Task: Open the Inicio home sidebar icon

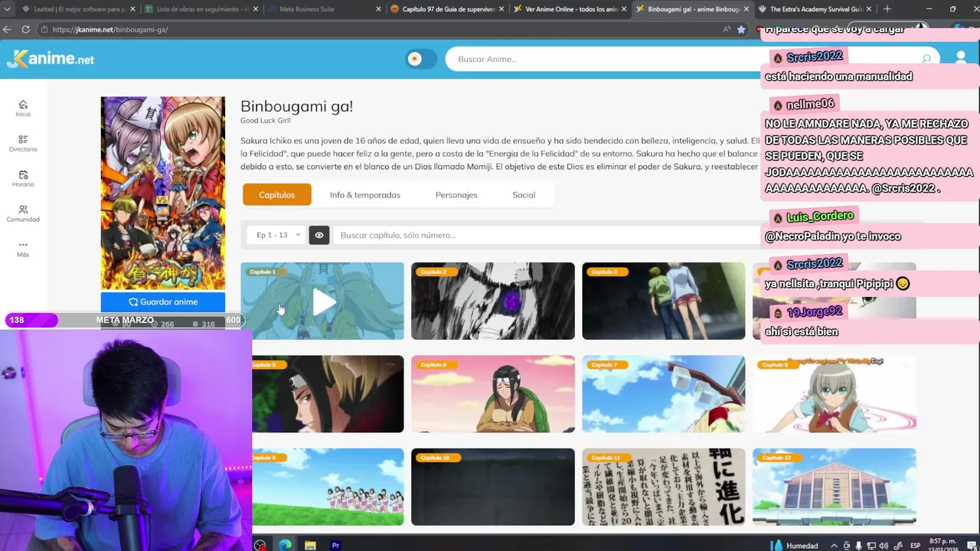Action: pos(23,109)
